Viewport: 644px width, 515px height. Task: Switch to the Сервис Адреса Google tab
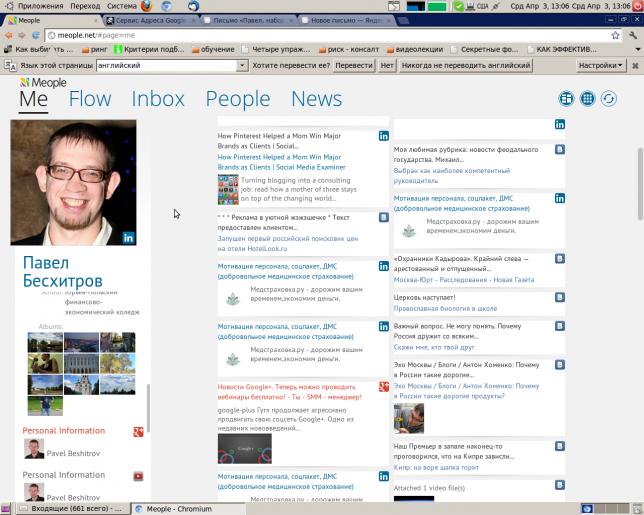click(151, 20)
